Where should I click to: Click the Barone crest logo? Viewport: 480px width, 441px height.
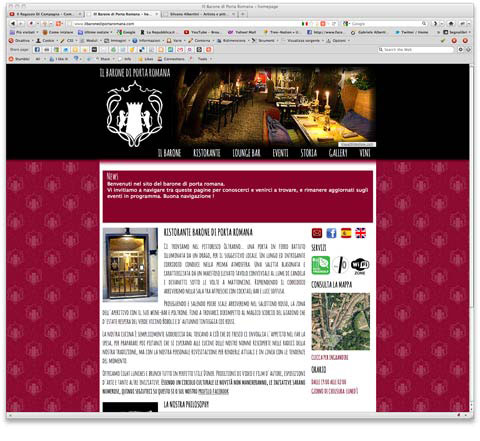134,113
